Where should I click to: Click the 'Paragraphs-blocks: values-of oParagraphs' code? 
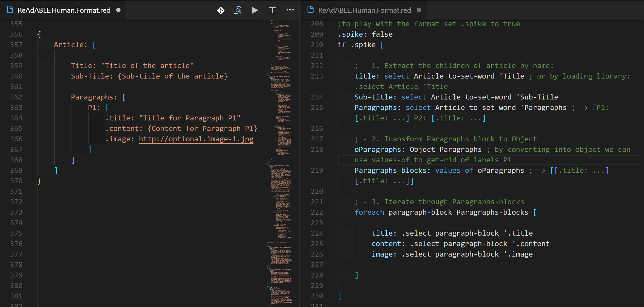[439, 170]
